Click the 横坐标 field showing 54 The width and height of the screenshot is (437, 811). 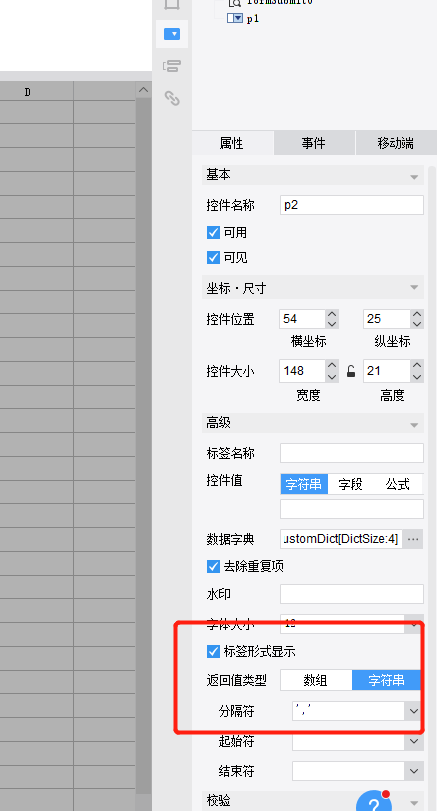point(303,319)
